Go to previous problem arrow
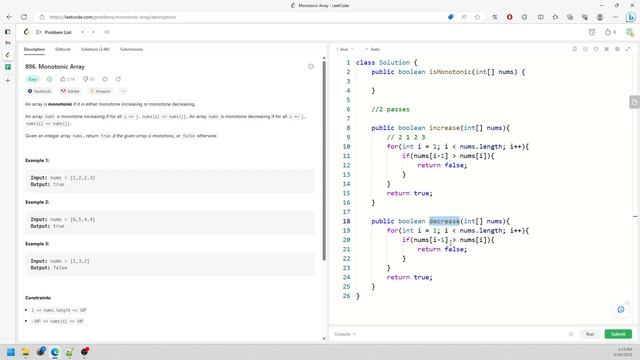The width and height of the screenshot is (640, 360). 82,32
